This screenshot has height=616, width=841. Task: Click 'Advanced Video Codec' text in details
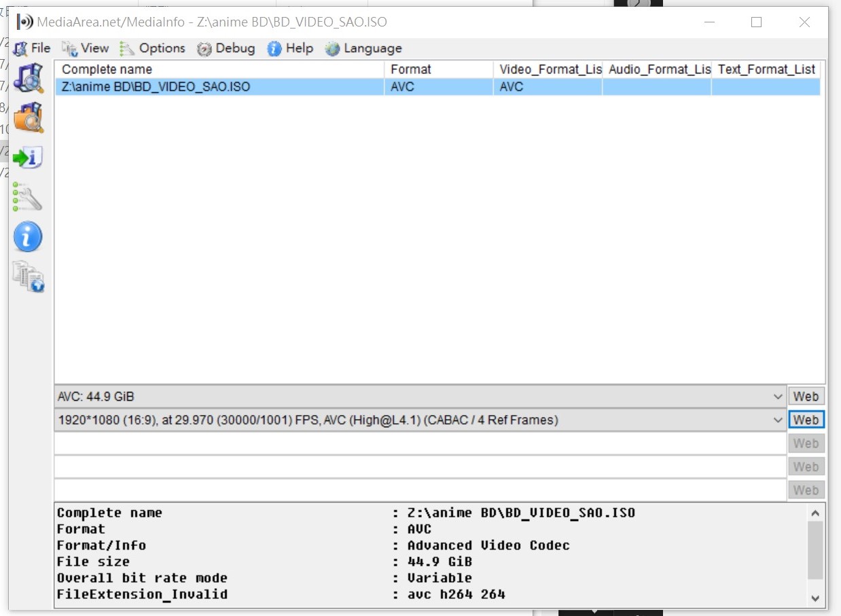(x=488, y=545)
